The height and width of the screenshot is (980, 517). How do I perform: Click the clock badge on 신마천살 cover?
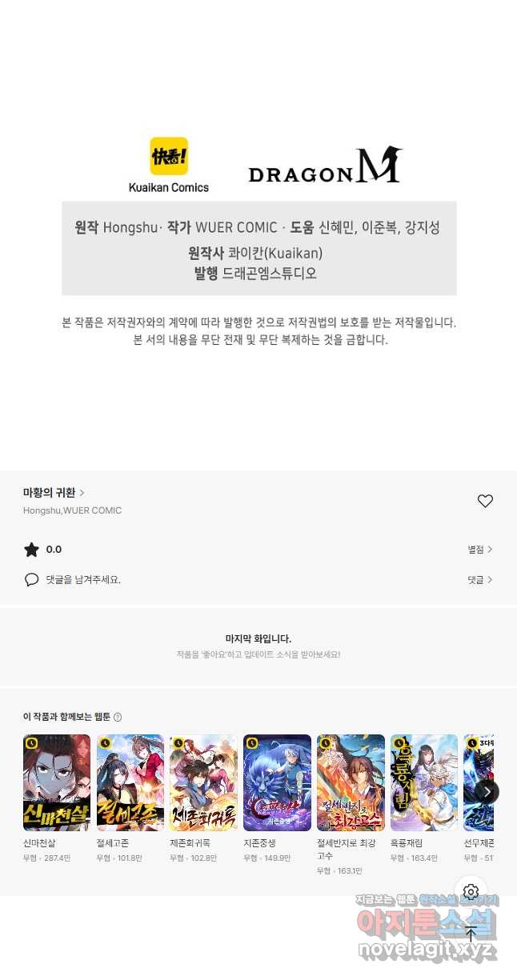(32, 743)
